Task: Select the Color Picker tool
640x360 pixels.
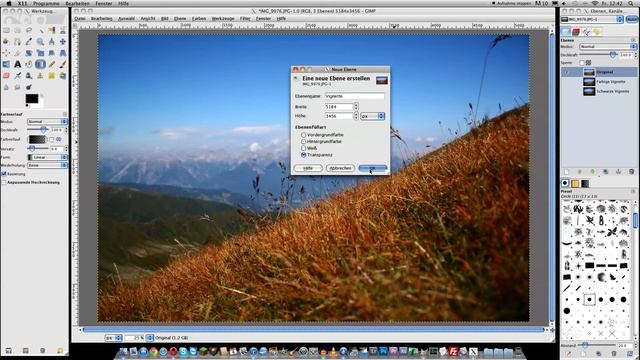Action: 29,41
